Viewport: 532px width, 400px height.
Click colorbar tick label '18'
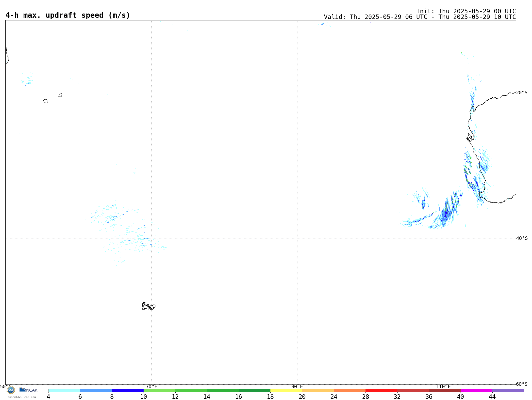point(270,397)
